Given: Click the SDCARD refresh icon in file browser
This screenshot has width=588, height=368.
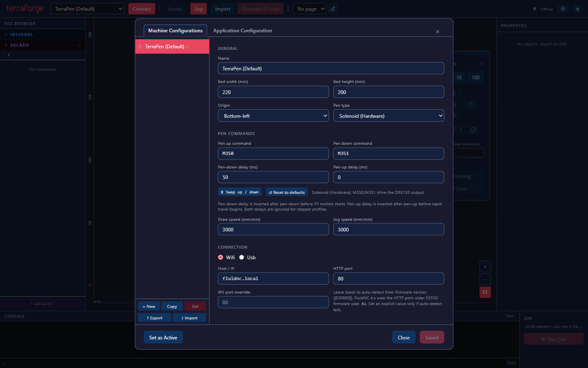Looking at the screenshot, I should (x=79, y=45).
